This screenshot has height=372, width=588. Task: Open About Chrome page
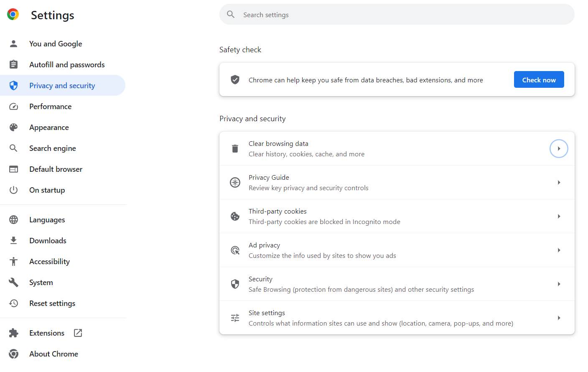[63, 354]
